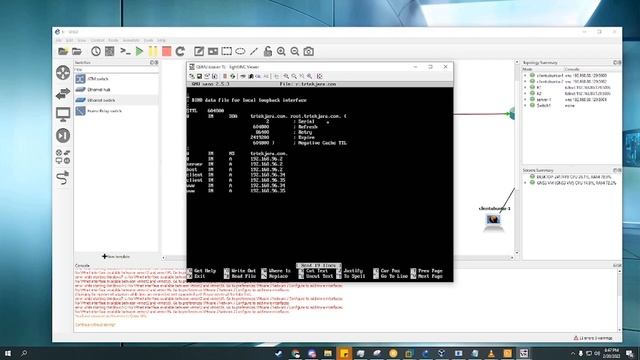Click the horizontal scrollbar under the topology canvas
Viewport: 640px width, 360px height.
[337, 258]
